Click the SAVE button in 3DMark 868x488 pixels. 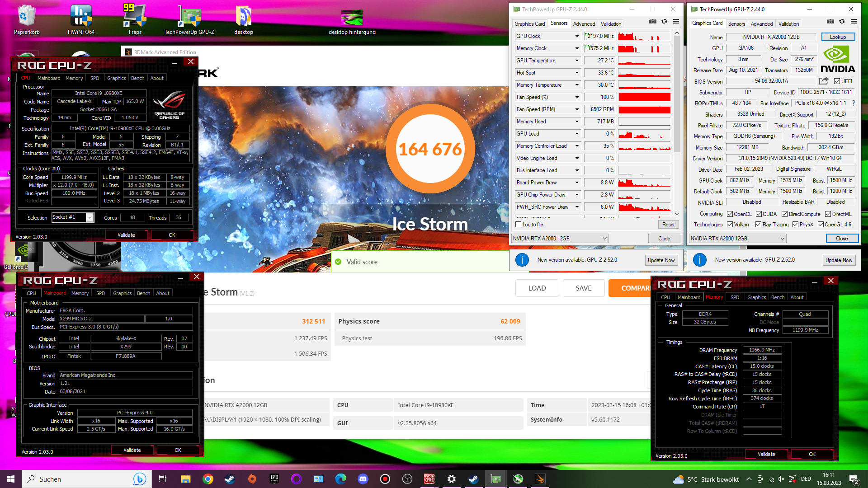[x=584, y=288]
